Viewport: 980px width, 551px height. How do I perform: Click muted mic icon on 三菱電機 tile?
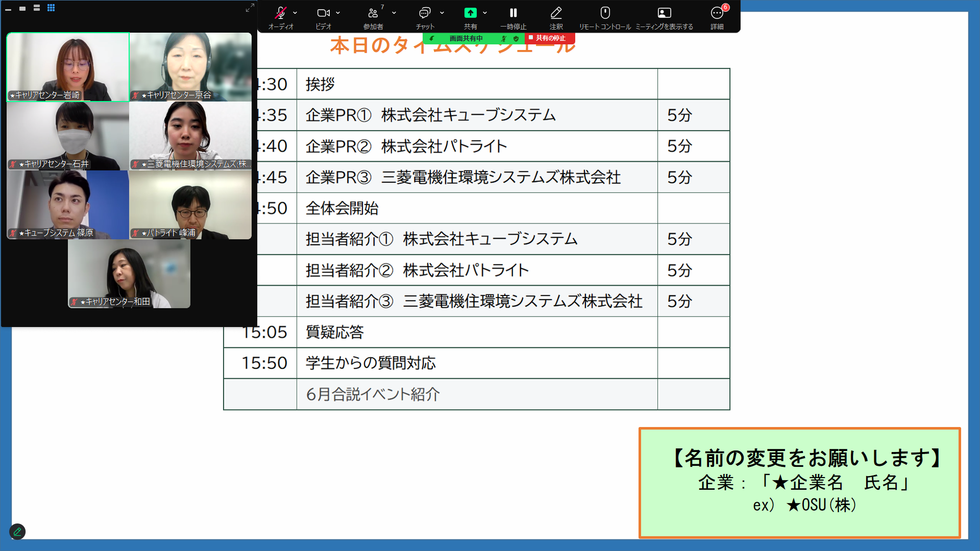coord(136,164)
